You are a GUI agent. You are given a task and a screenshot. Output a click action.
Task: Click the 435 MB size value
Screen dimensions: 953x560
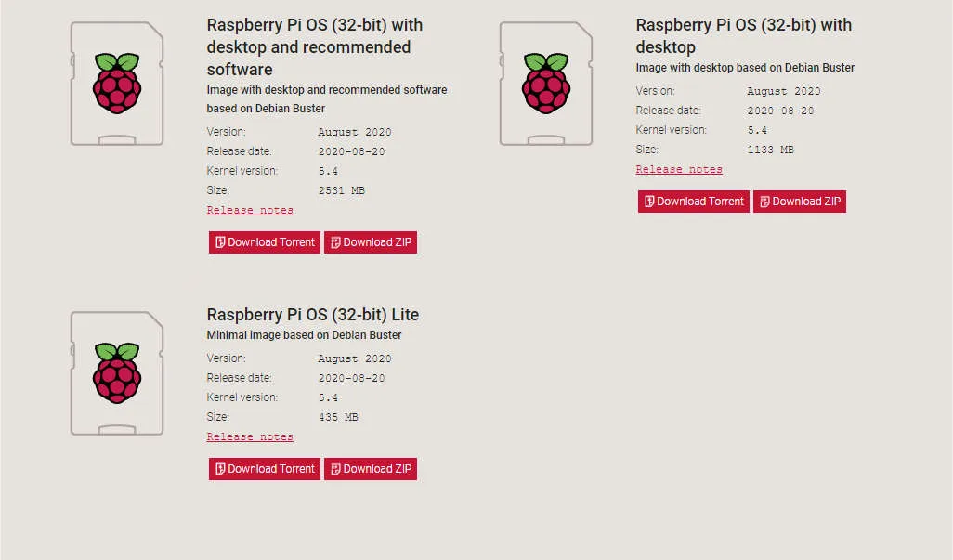click(338, 417)
